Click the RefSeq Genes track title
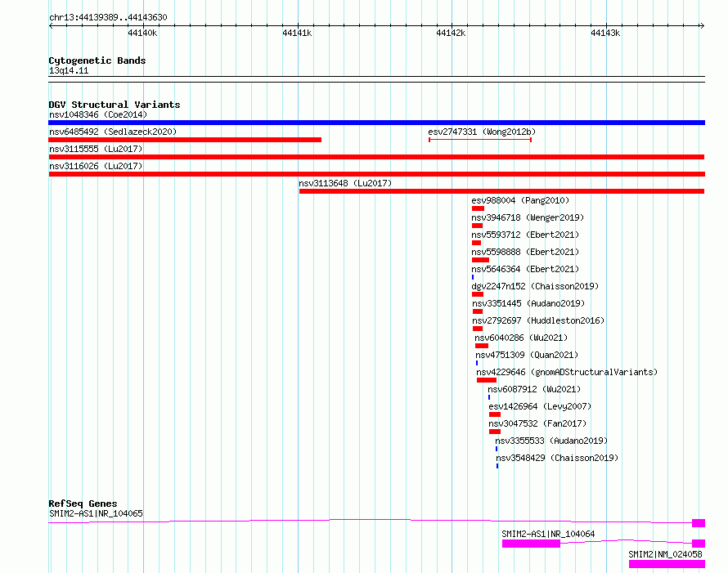 pos(83,504)
